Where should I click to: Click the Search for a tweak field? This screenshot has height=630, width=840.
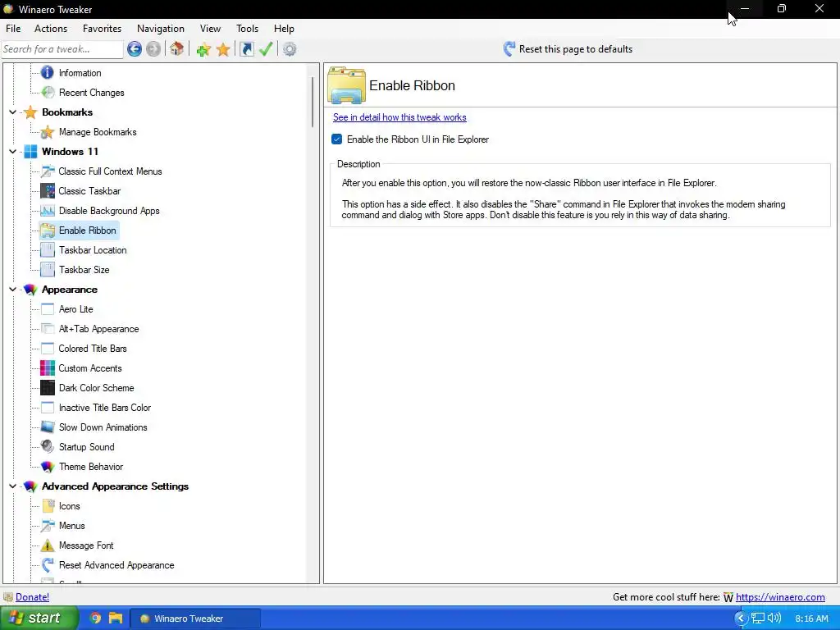tap(62, 49)
